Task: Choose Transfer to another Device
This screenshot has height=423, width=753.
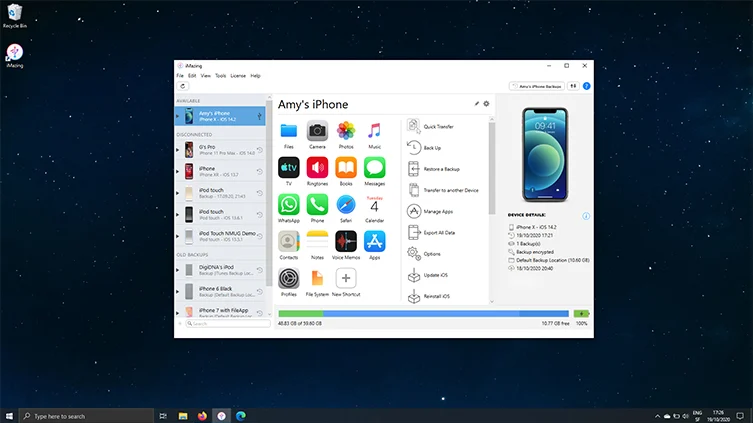Action: point(443,190)
